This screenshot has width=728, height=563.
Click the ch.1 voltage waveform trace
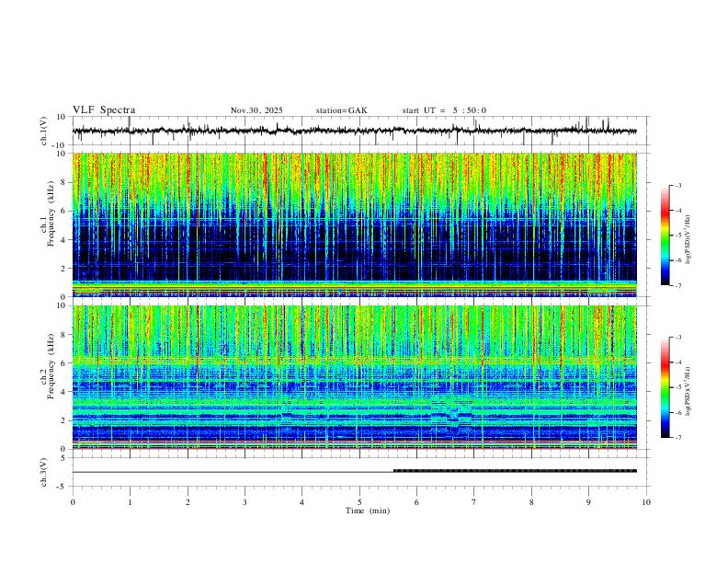point(354,131)
